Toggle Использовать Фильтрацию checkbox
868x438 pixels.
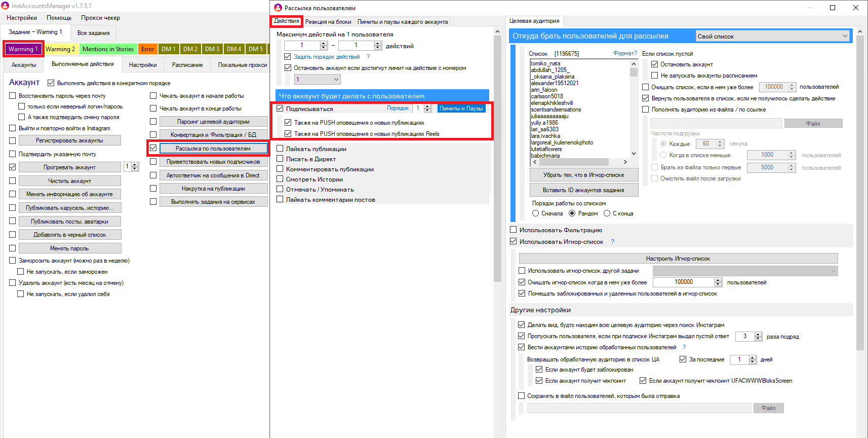513,230
